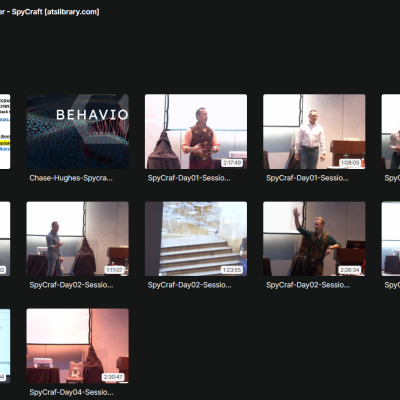Open the Day02 staircase thumbnail lasting 1:23:55
The image size is (400, 400).
196,239
